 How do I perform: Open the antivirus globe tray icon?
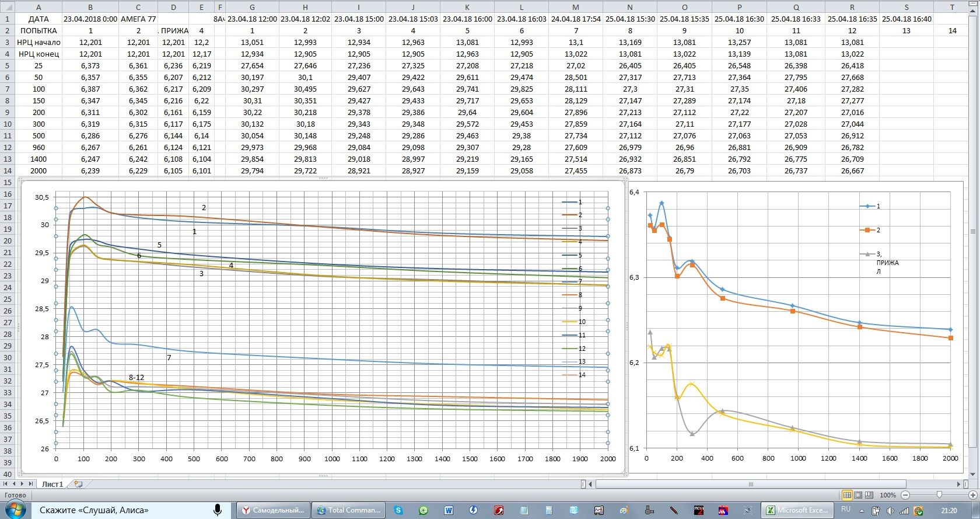(x=918, y=511)
